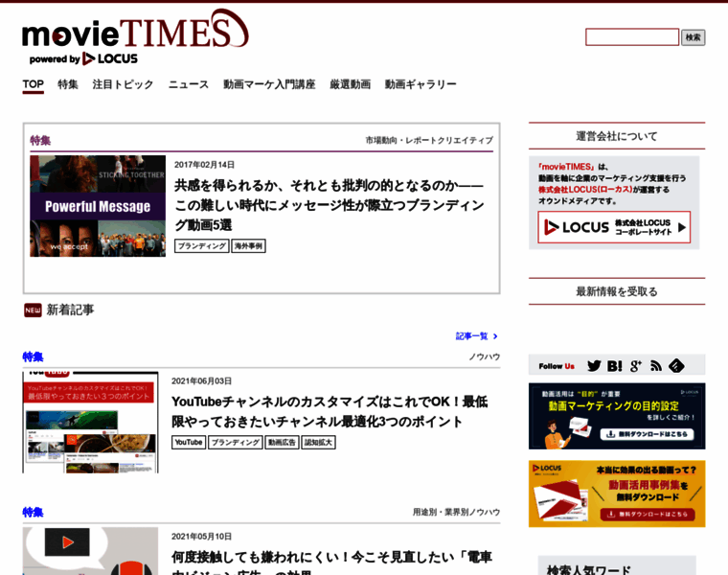This screenshot has height=575, width=728.
Task: Click the movieTIMES logo
Action: pyautogui.click(x=135, y=30)
